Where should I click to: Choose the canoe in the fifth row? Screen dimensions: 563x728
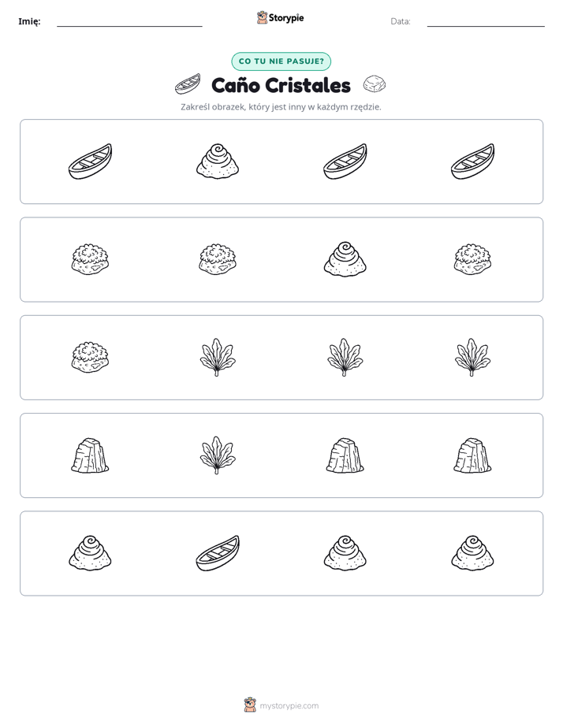(x=218, y=553)
